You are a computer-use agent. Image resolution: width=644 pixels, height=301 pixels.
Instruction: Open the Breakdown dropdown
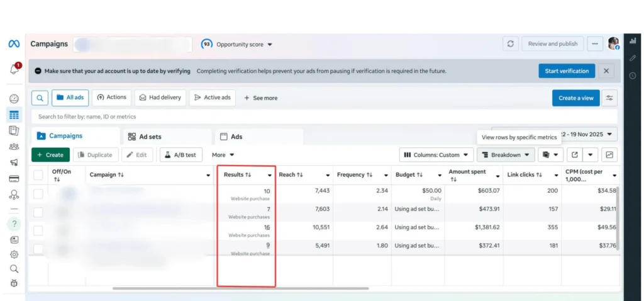506,155
